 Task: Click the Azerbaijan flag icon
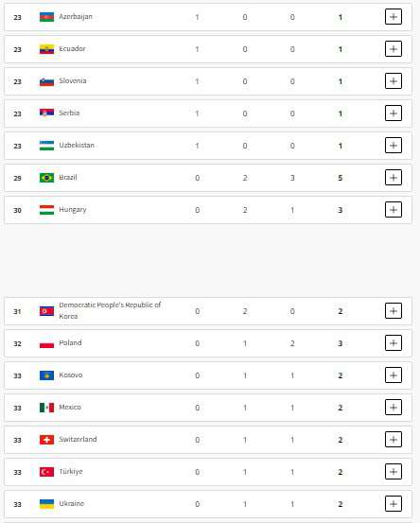point(46,17)
